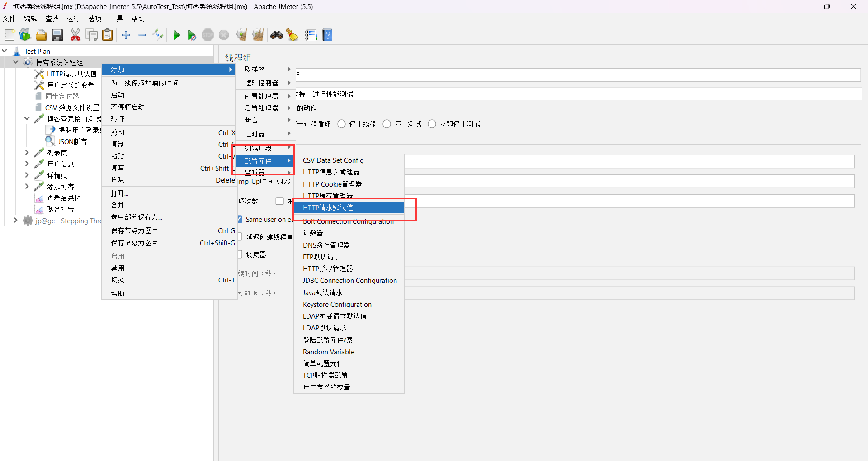Collapse the Test Plan tree node

click(5, 51)
